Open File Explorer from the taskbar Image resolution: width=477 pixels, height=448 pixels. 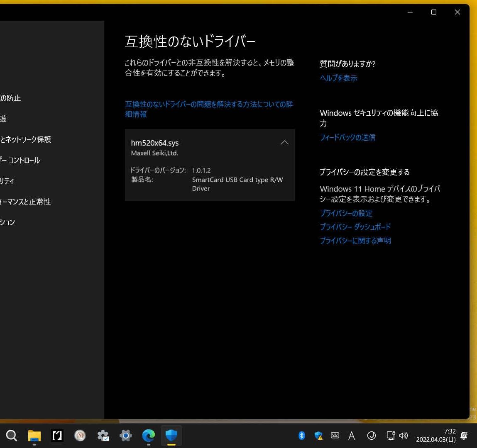tap(34, 436)
